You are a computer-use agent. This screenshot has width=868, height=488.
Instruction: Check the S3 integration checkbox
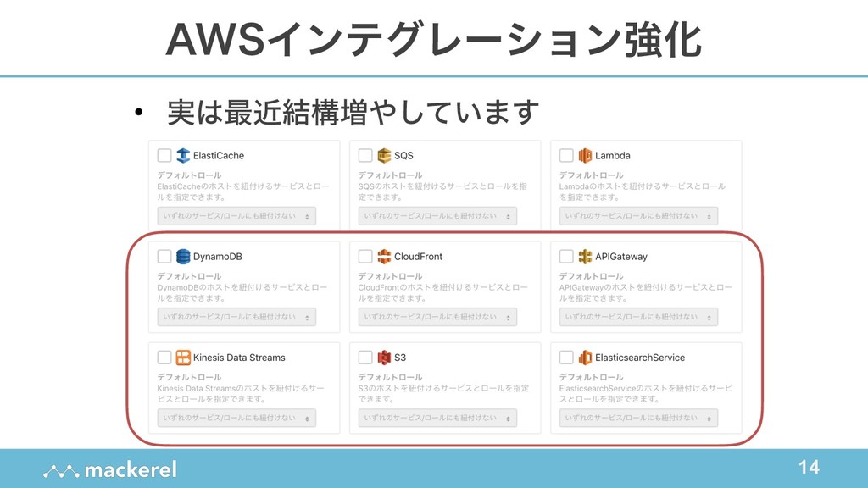pyautogui.click(x=365, y=358)
